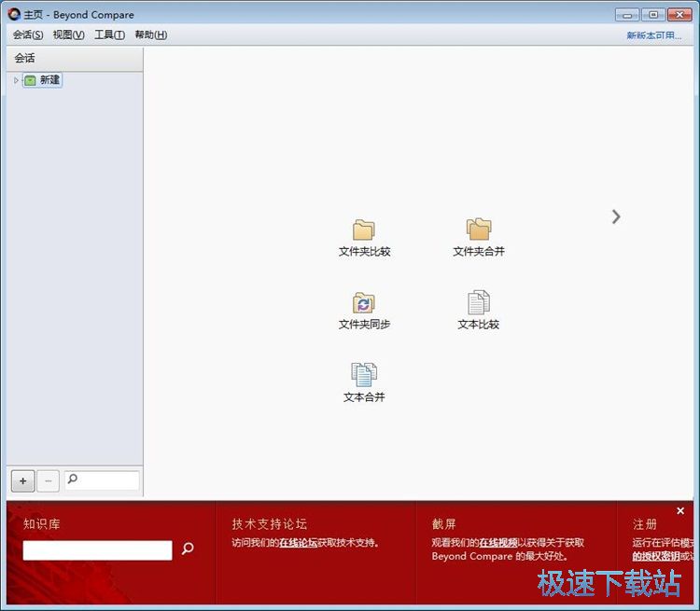Click the Beyond Compare title bar app icon
This screenshot has width=700, height=611.
[14, 14]
